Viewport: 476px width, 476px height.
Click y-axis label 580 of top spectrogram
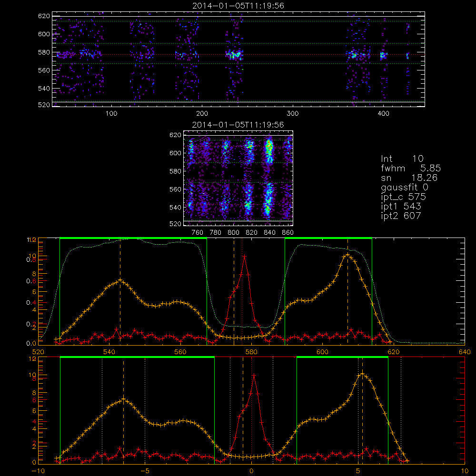click(44, 52)
